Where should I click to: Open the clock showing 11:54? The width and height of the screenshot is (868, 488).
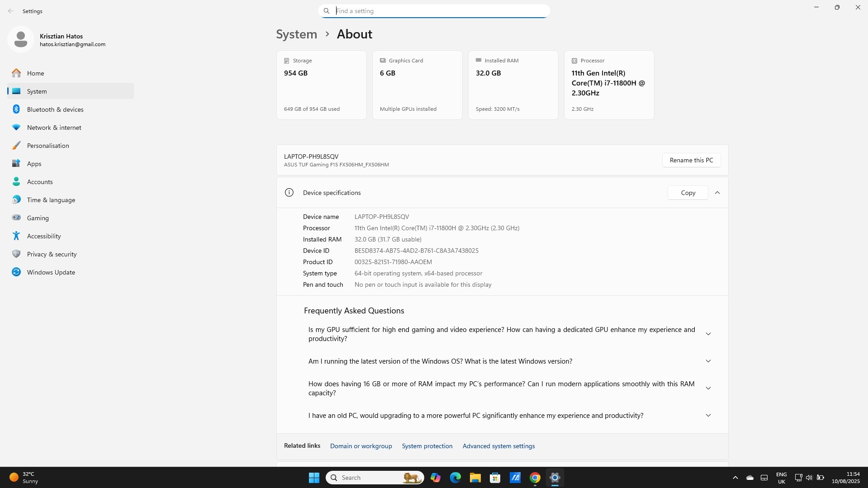coord(845,478)
